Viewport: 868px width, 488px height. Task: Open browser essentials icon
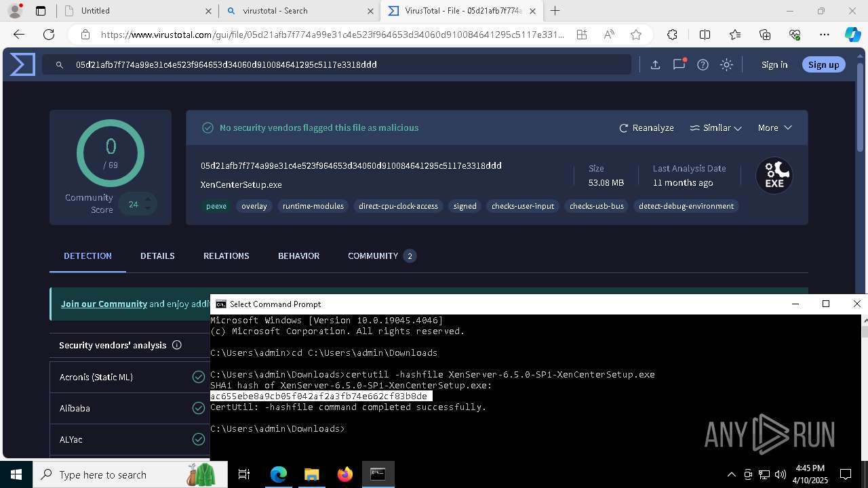tap(795, 35)
